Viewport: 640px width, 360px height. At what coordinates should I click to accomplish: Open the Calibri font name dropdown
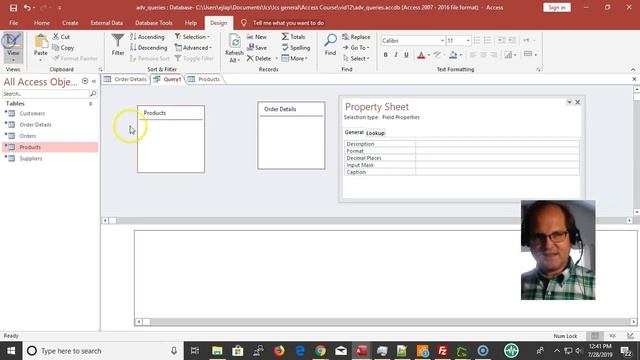[x=442, y=41]
